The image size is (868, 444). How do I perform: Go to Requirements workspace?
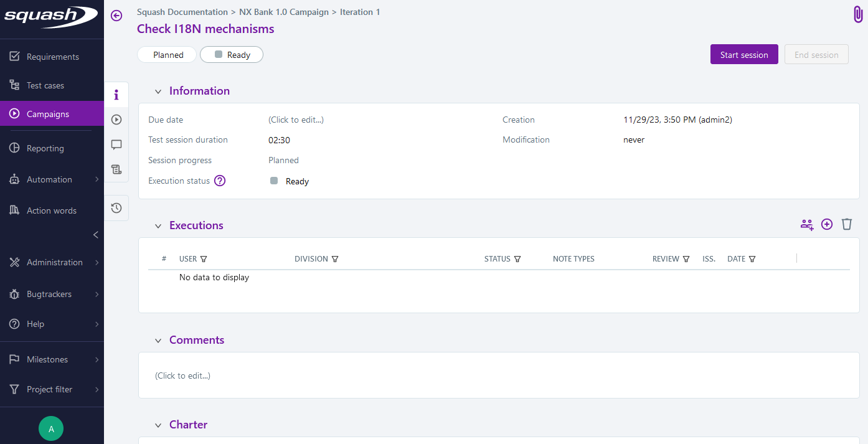tap(52, 57)
